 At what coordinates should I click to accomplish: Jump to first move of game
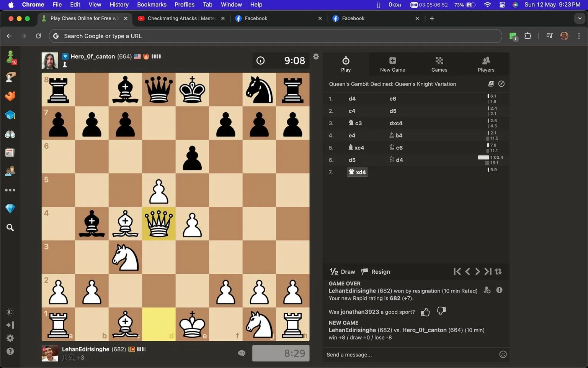(457, 271)
